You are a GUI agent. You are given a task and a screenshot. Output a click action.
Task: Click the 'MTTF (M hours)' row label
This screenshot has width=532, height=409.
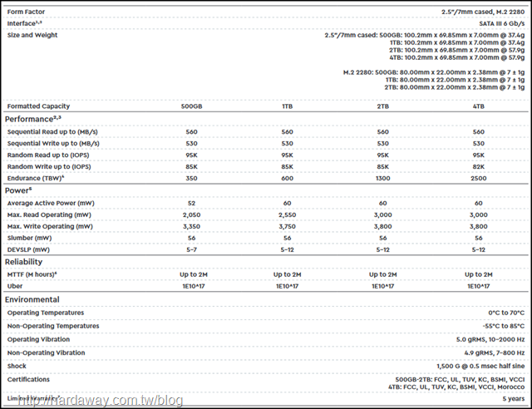coord(32,274)
